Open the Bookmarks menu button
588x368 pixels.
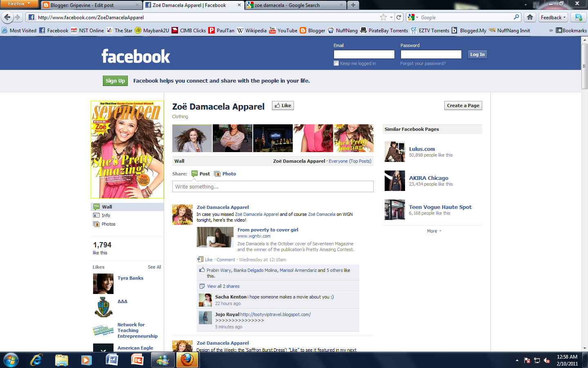pyautogui.click(x=571, y=30)
